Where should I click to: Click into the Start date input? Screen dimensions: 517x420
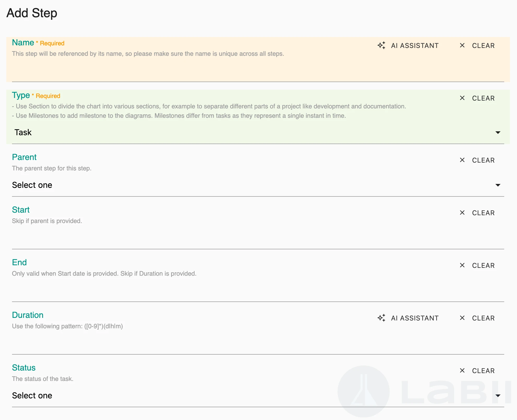click(258, 238)
